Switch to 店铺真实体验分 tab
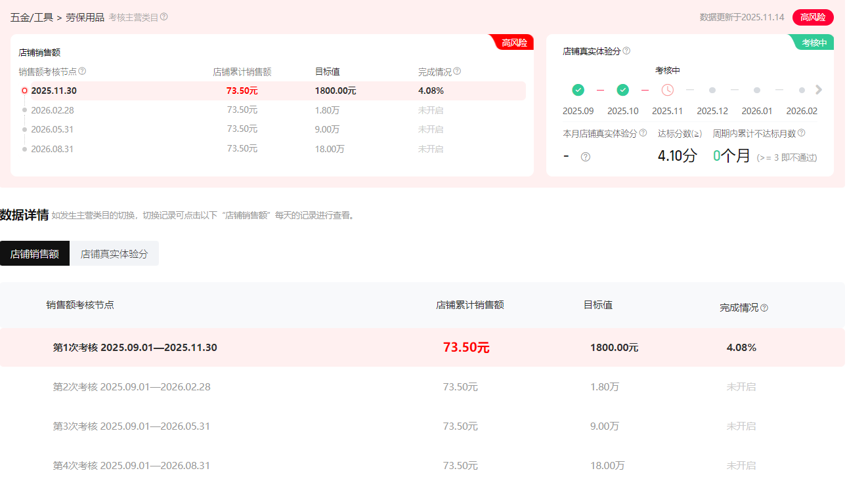Viewport: 868px width, 496px height. [114, 254]
